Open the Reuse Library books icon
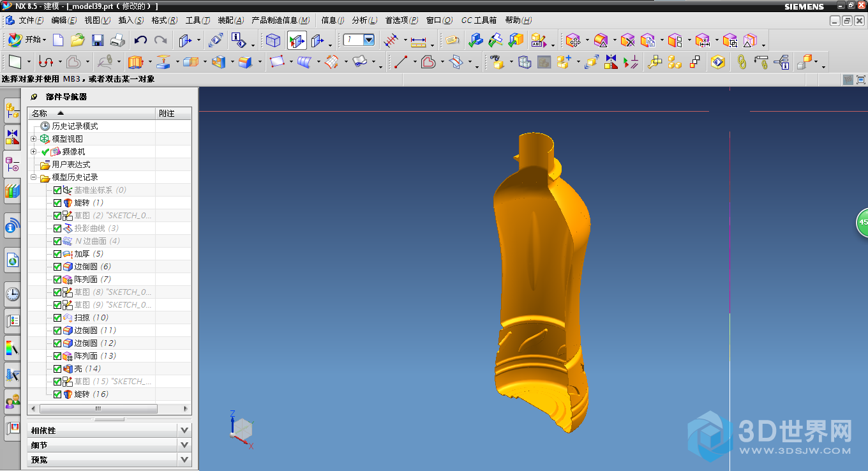868x471 pixels. (x=12, y=191)
